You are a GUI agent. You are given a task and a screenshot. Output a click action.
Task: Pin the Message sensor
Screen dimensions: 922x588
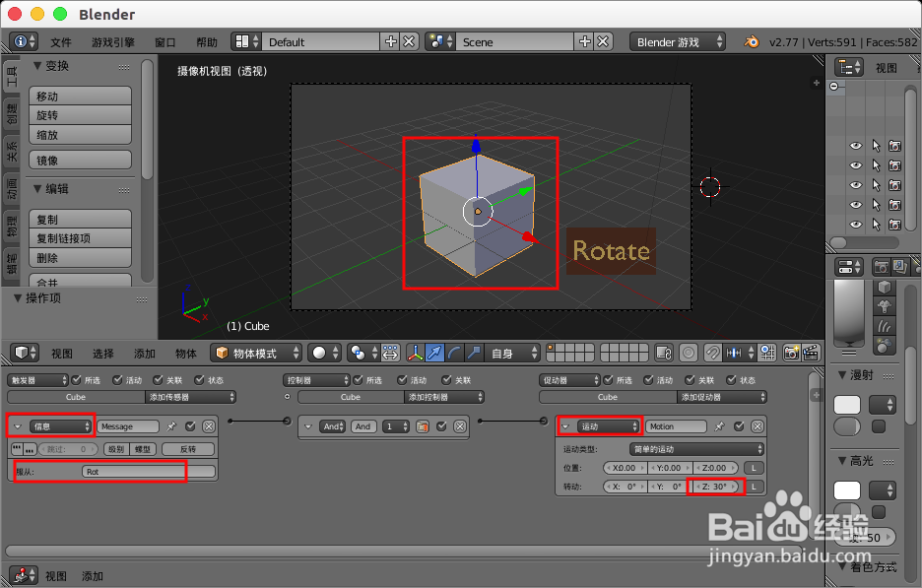pos(171,426)
